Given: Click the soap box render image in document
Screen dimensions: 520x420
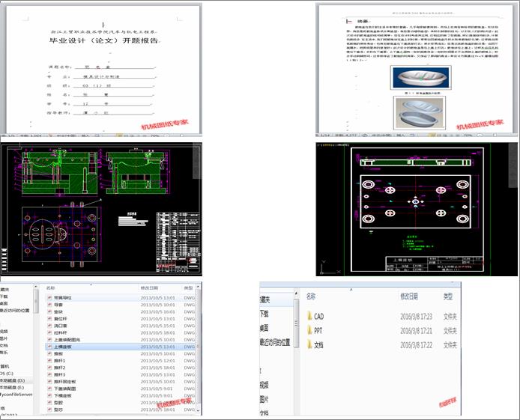Looking at the screenshot, I should (x=420, y=77).
